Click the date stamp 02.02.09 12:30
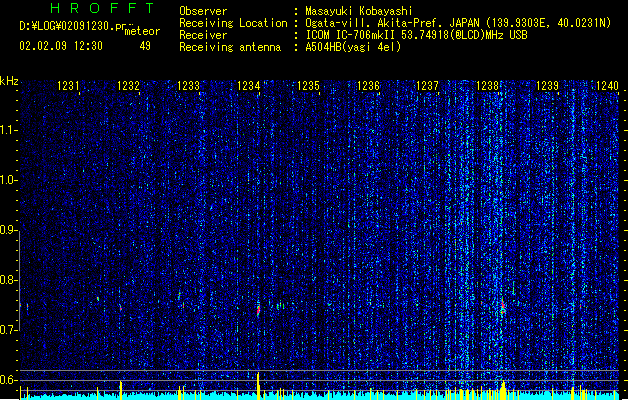The width and height of the screenshot is (629, 400). pyautogui.click(x=61, y=46)
